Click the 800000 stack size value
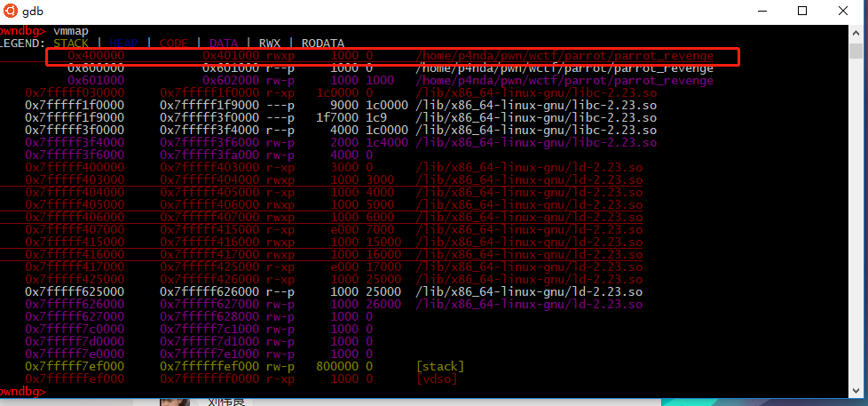Image resolution: width=868 pixels, height=406 pixels. click(337, 366)
